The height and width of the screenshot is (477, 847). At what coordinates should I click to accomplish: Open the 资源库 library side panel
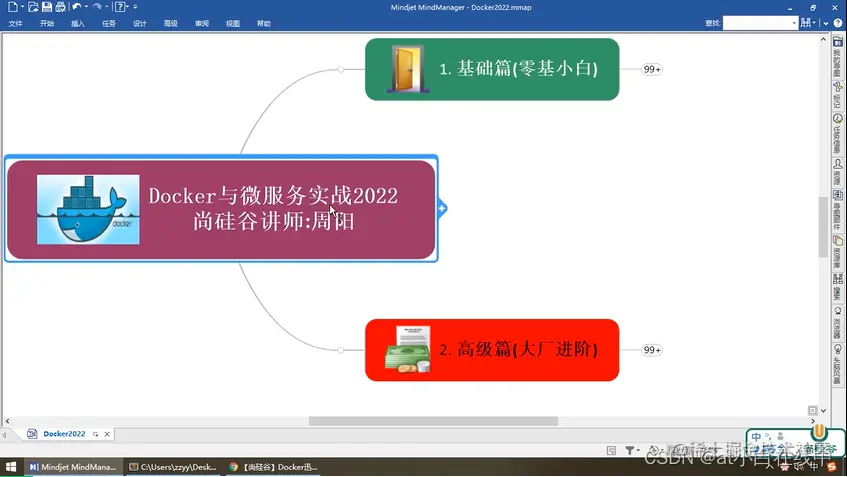837,252
